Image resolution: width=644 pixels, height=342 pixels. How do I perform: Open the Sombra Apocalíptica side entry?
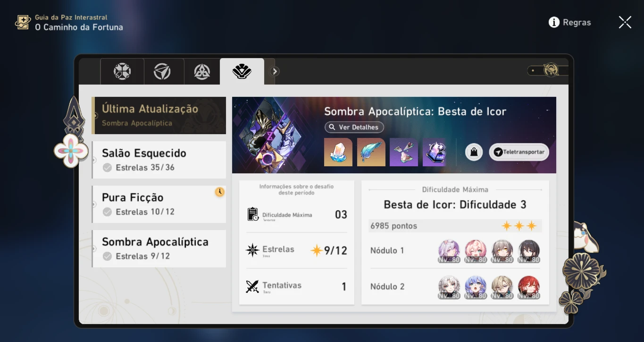[159, 248]
